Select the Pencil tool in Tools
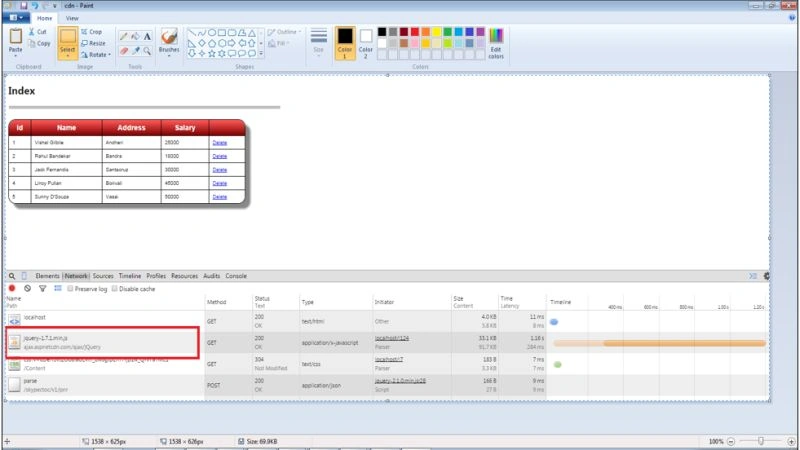The width and height of the screenshot is (800, 450). point(123,37)
